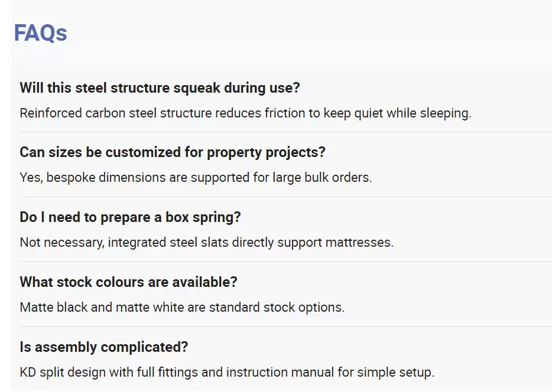Viewport: 552px width, 392px height.
Task: Expand the stock colours available question
Action: [128, 282]
